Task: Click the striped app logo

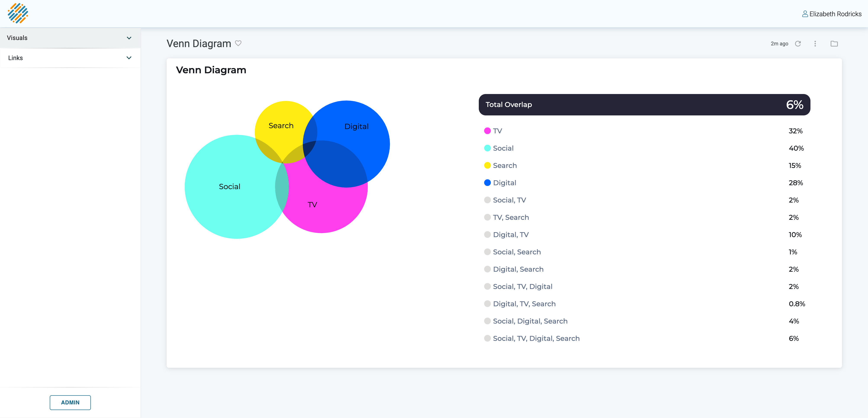Action: [18, 13]
